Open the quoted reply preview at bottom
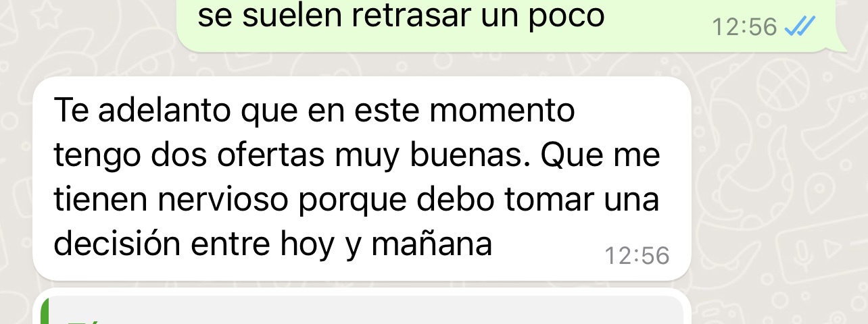This screenshot has width=868, height=324. pos(362,310)
